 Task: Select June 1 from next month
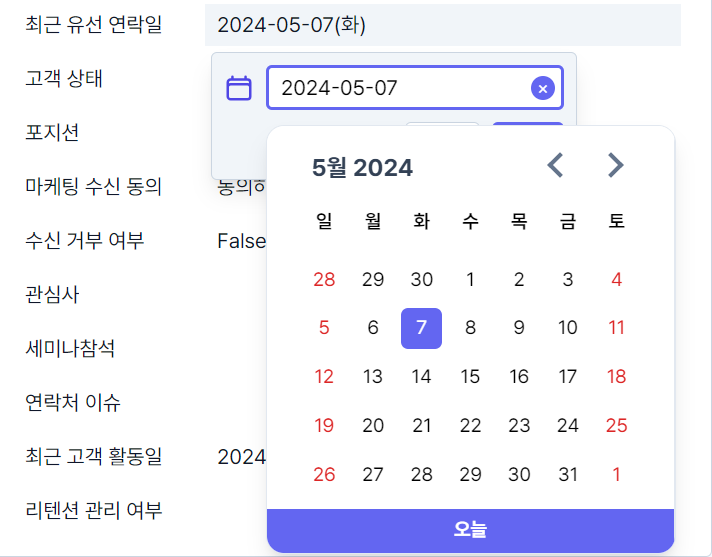coord(616,475)
